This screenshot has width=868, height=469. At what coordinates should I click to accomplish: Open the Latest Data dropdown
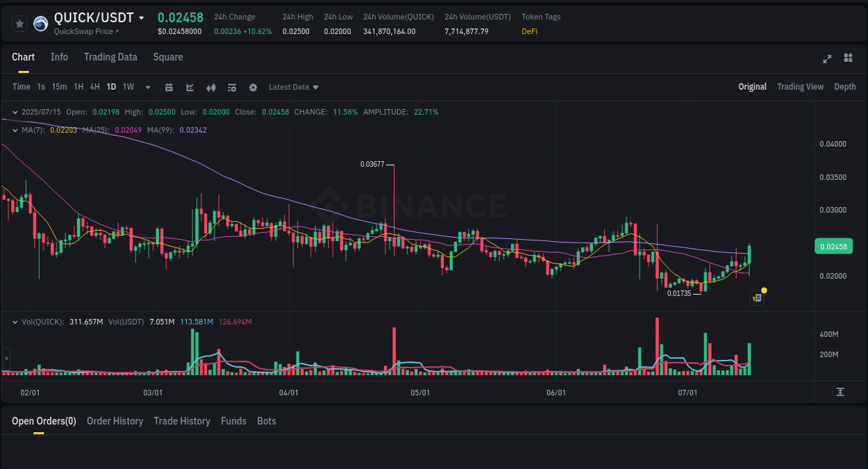pyautogui.click(x=293, y=87)
